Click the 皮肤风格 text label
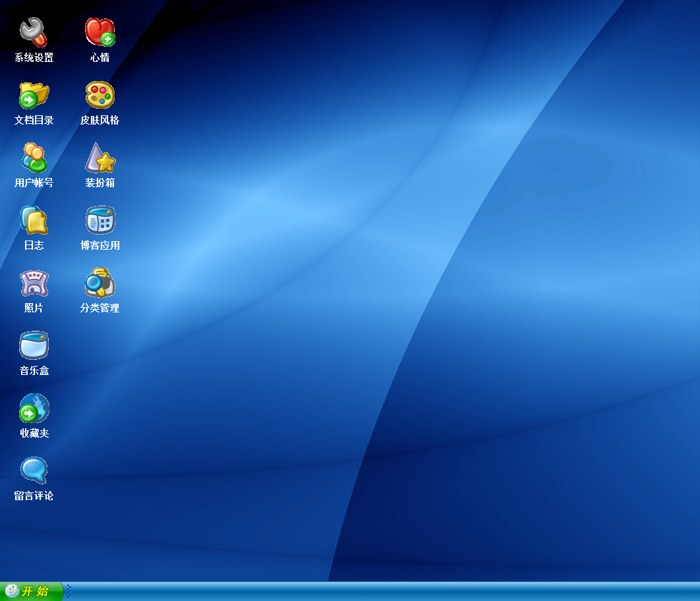 [100, 121]
